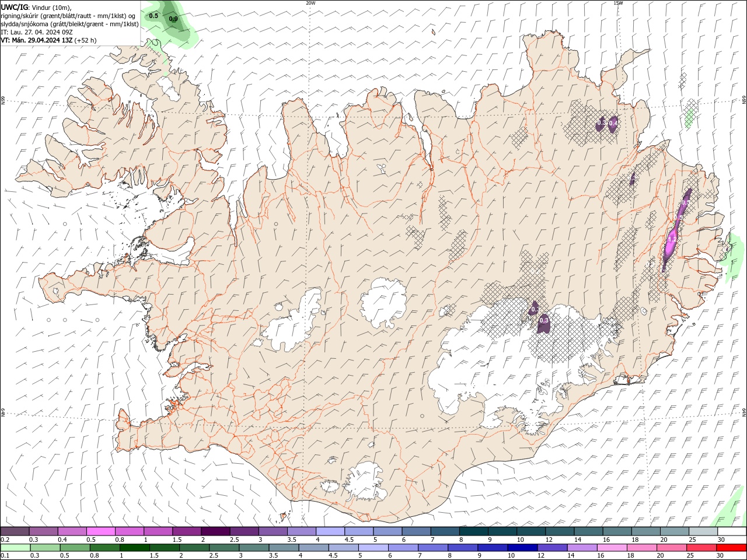The image size is (747, 560).
Task: Click the '0.5' label in the green rain area
Action: (x=153, y=16)
